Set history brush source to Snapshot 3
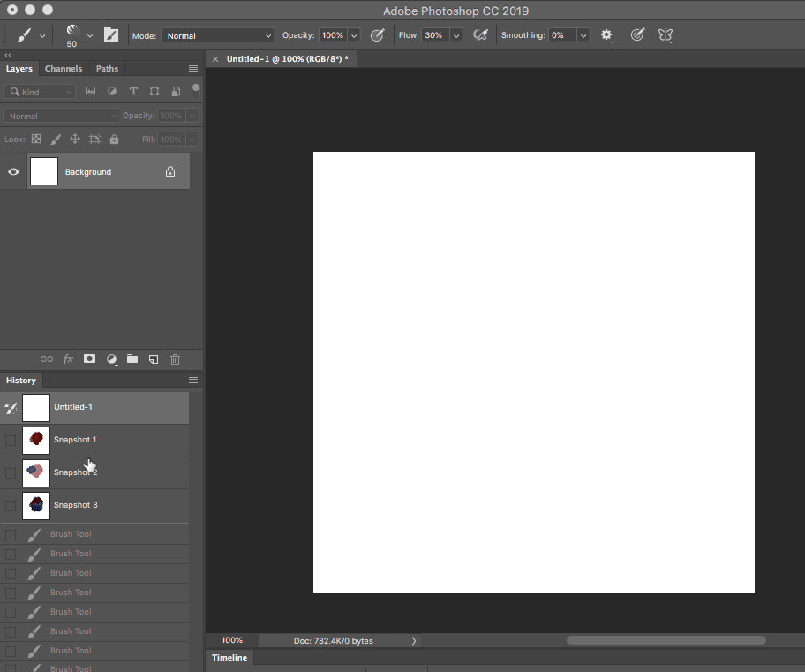The width and height of the screenshot is (805, 672). (x=11, y=505)
